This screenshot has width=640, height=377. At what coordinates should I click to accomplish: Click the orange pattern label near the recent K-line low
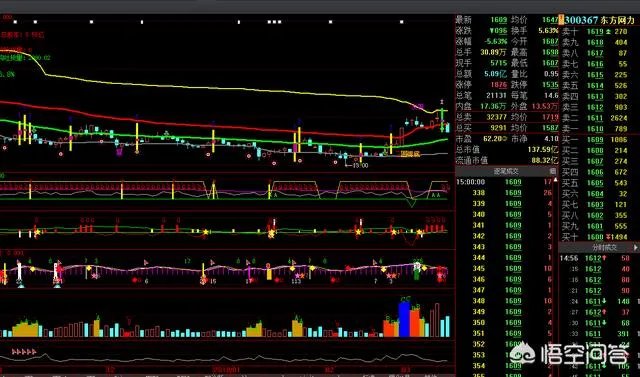point(410,154)
